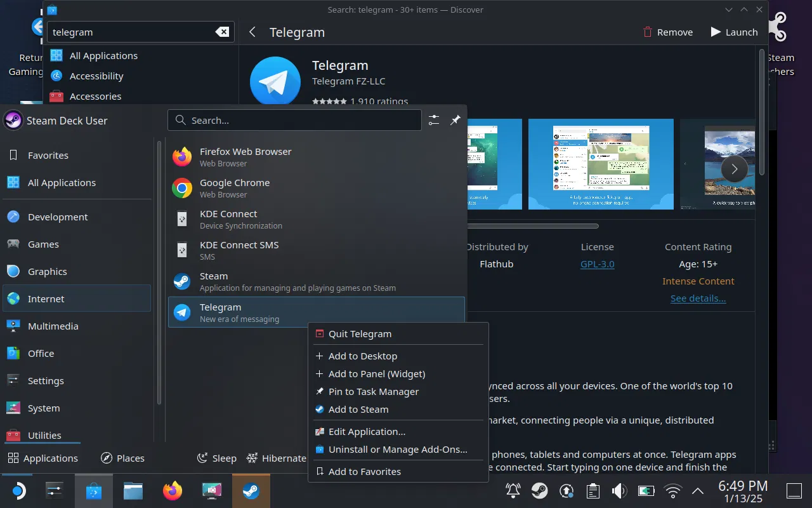Open the clipboard tray icon

click(593, 491)
